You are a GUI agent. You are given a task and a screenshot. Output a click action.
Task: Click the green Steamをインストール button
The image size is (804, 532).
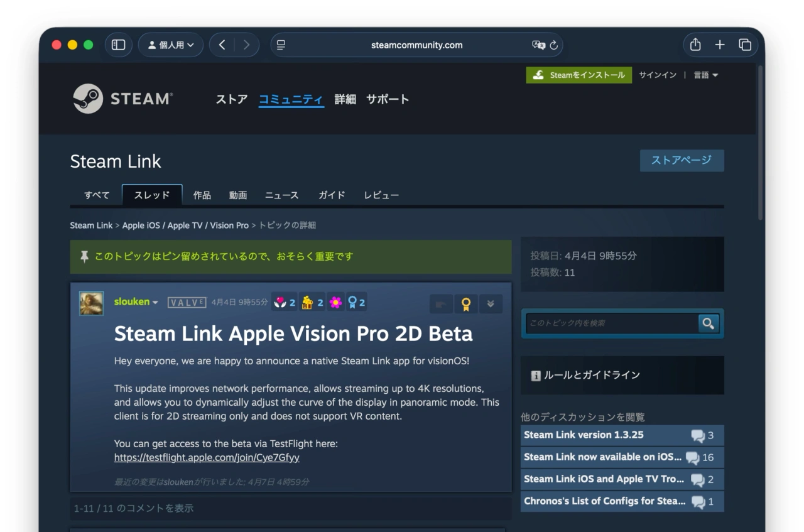pos(579,75)
